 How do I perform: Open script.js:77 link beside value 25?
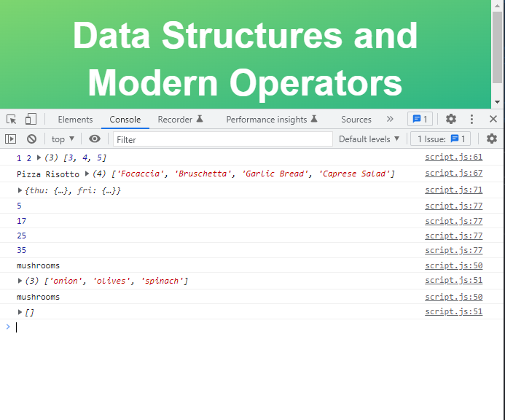click(x=453, y=236)
